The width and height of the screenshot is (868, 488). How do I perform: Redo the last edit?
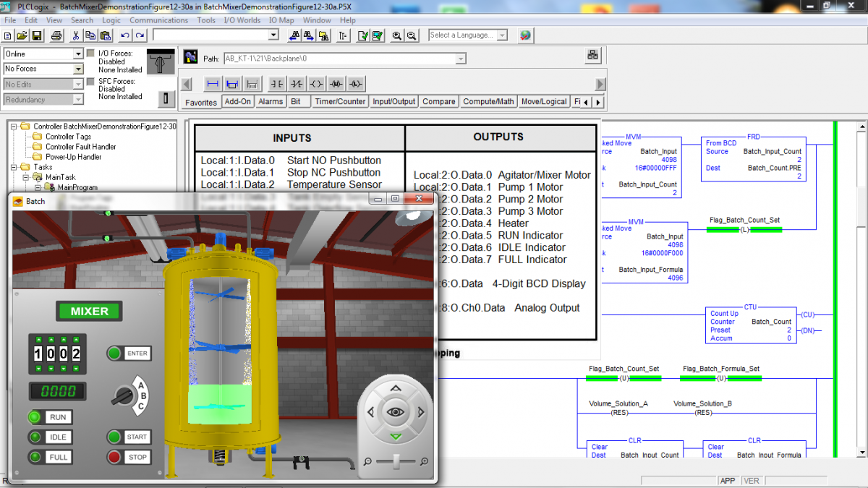coord(140,35)
